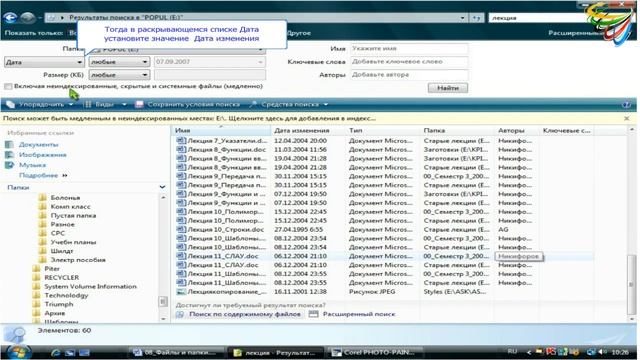Click Подробнее in favorite links
The height and width of the screenshot is (360, 640).
pos(38,175)
